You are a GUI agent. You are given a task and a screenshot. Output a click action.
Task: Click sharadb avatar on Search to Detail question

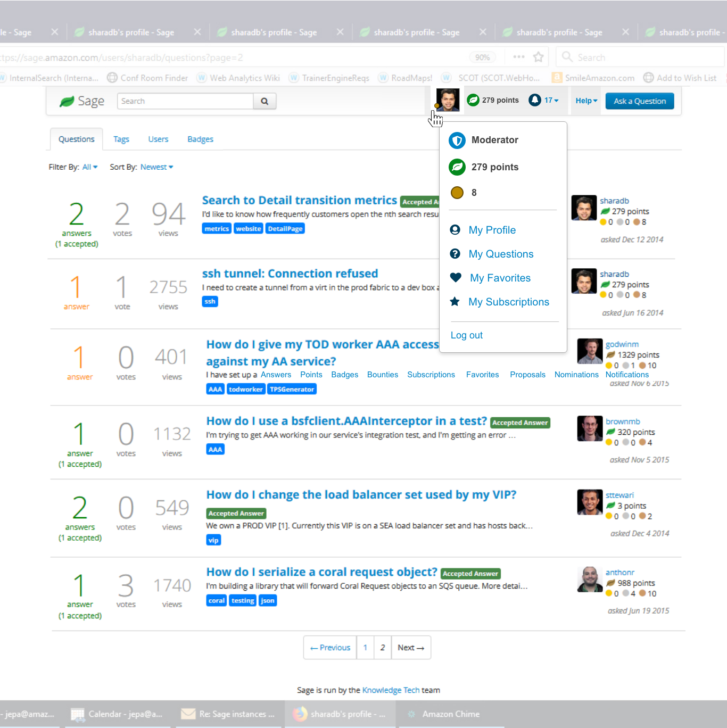(584, 208)
